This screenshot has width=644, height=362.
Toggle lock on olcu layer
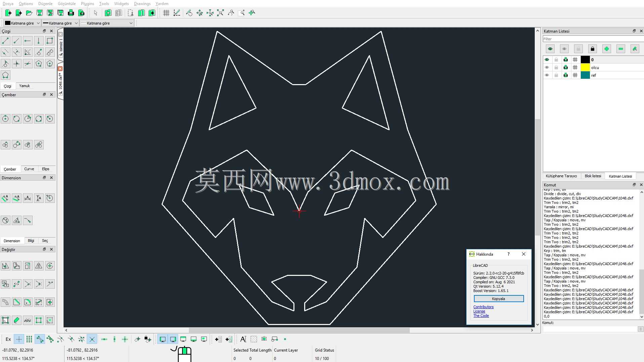point(556,67)
